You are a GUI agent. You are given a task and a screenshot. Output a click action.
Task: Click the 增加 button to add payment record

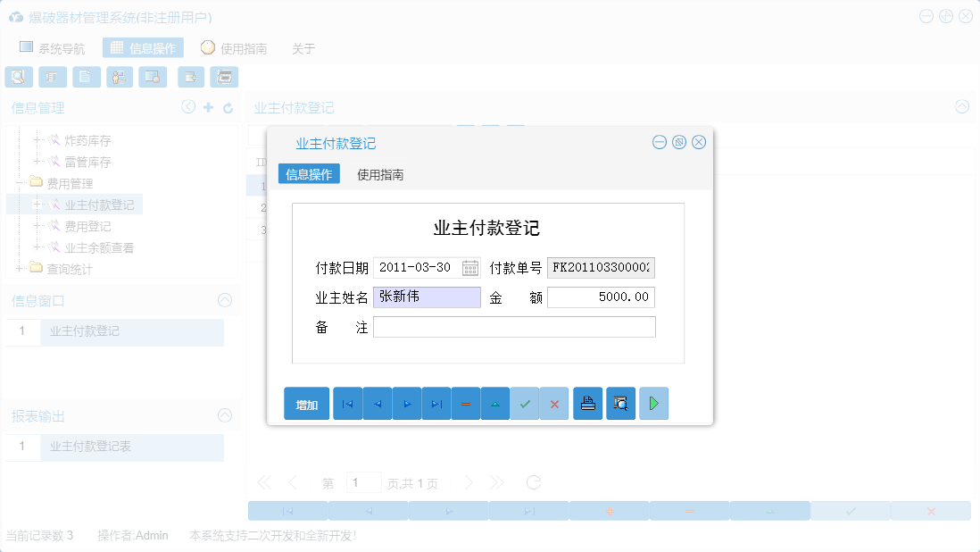306,403
